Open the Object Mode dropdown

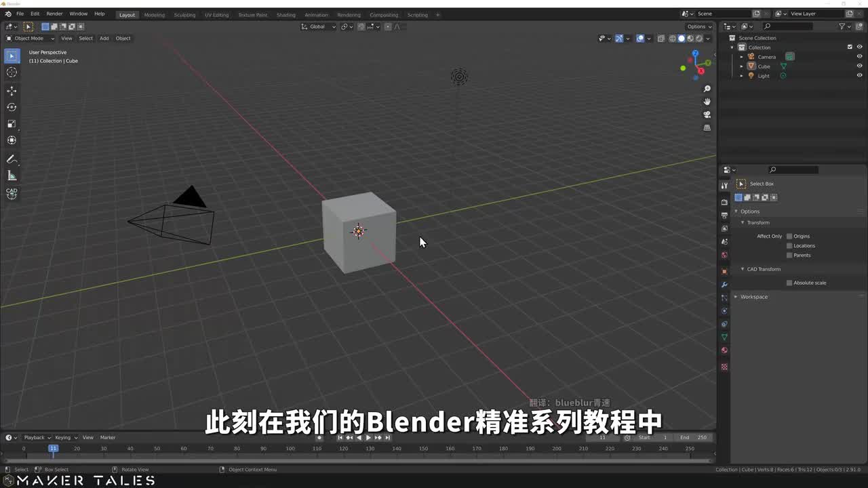pyautogui.click(x=30, y=38)
